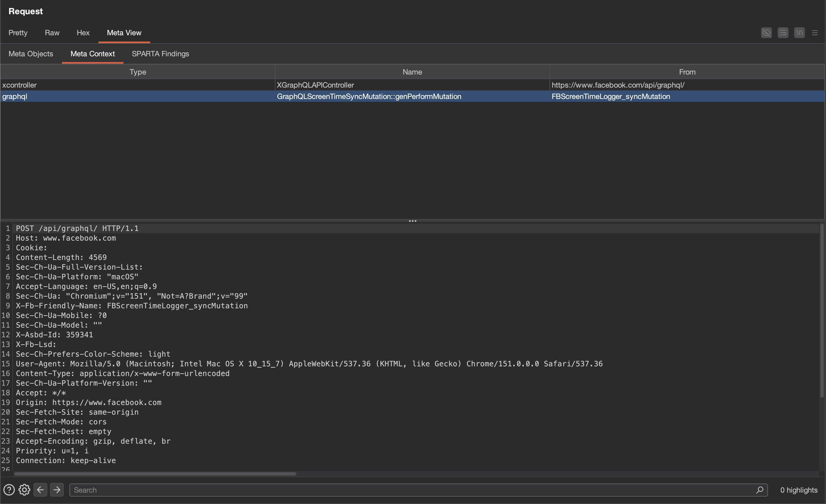
Task: Open search settings gear icon
Action: 24,490
